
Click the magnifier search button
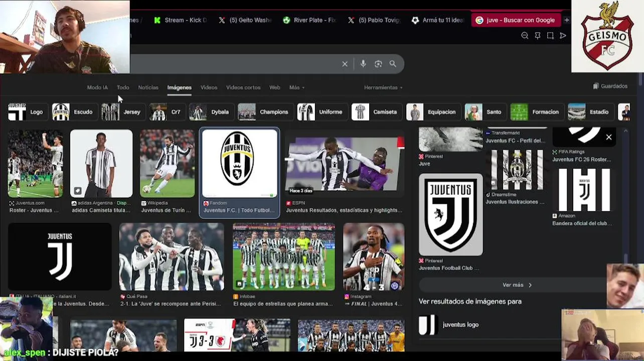(393, 64)
